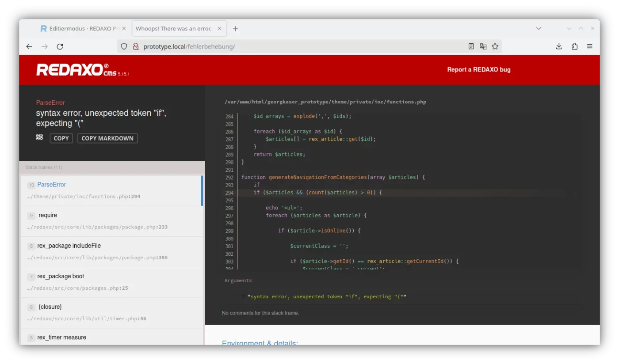Bookmark this page with the star icon
This screenshot has height=364, width=619.
tap(495, 46)
